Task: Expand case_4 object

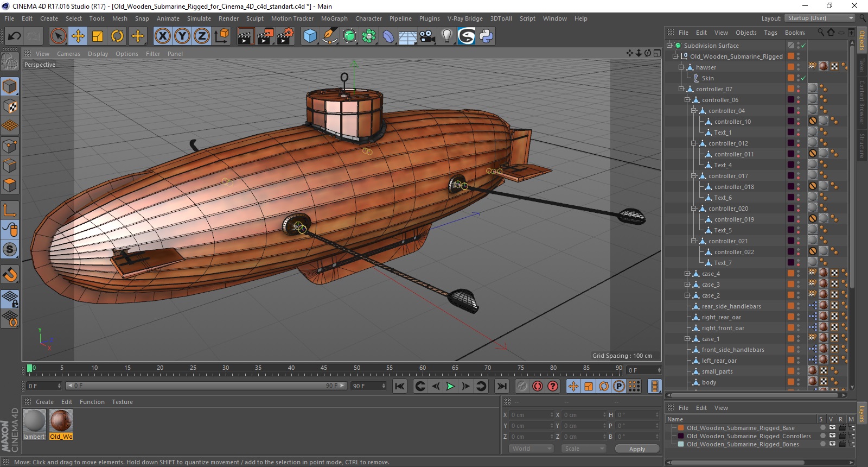Action: click(687, 274)
